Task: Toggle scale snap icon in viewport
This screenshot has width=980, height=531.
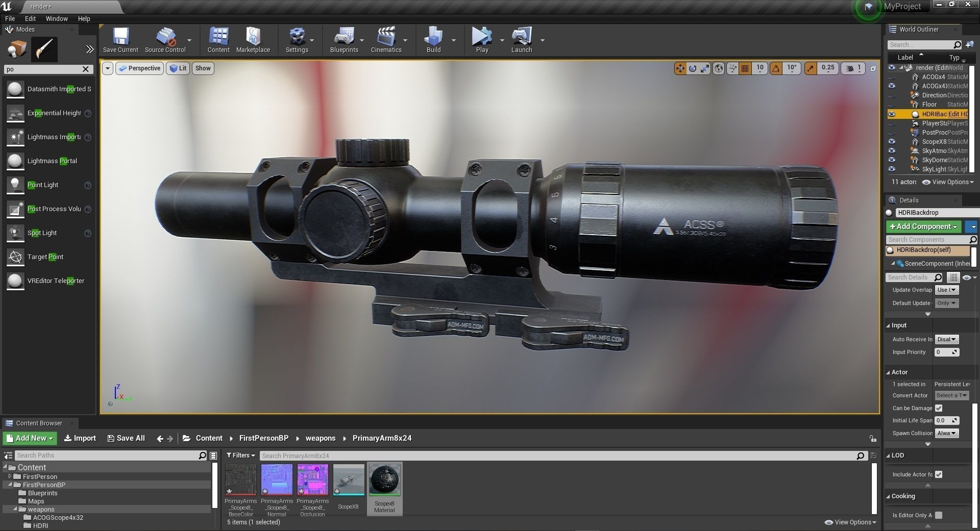Action: [x=811, y=68]
